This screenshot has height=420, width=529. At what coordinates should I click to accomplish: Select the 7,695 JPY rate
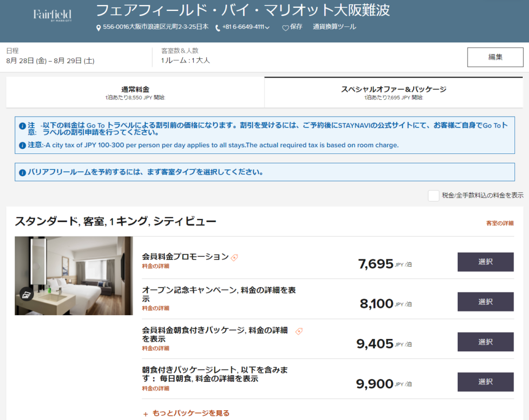pos(485,262)
